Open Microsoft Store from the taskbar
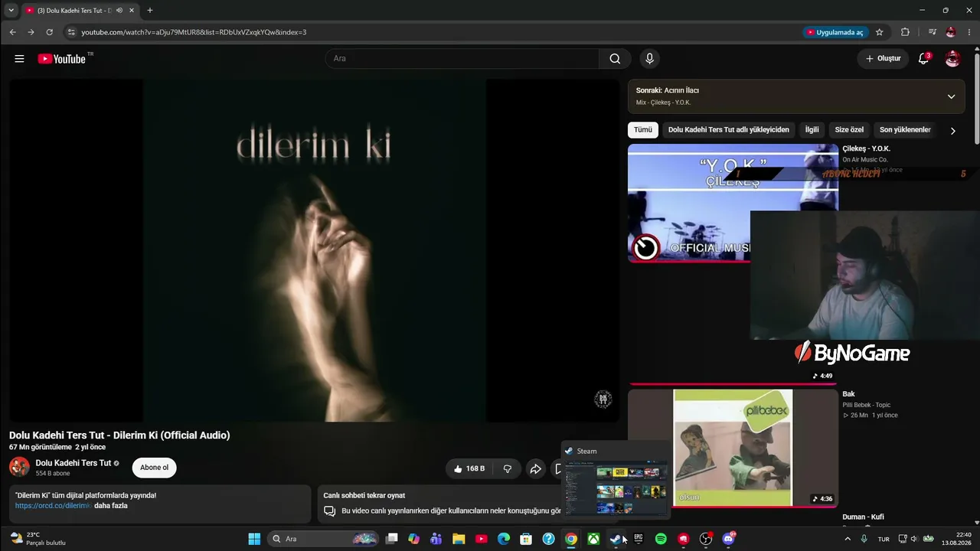This screenshot has width=980, height=551. tap(526, 539)
